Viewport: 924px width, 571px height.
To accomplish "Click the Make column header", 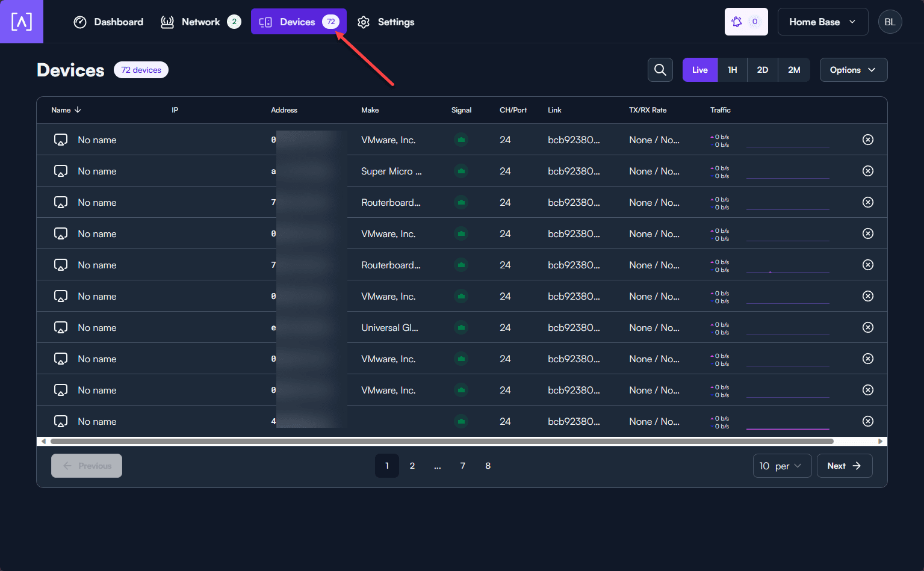I will click(x=370, y=110).
